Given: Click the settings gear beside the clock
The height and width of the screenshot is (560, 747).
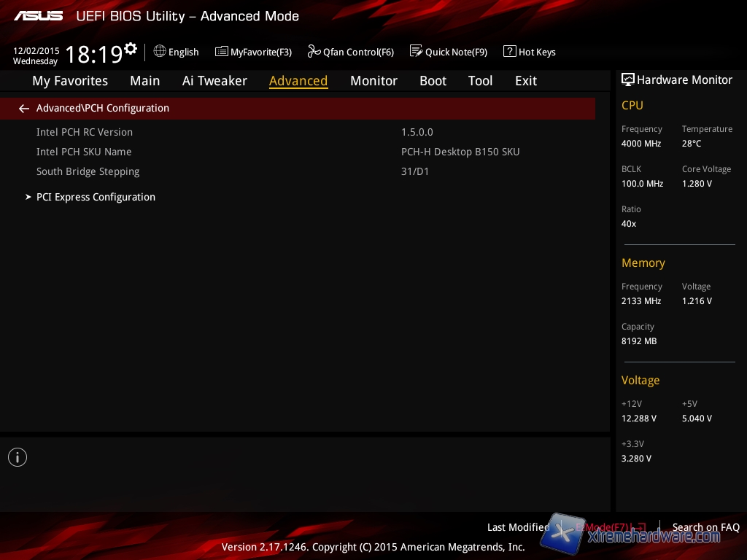Looking at the screenshot, I should pyautogui.click(x=131, y=49).
